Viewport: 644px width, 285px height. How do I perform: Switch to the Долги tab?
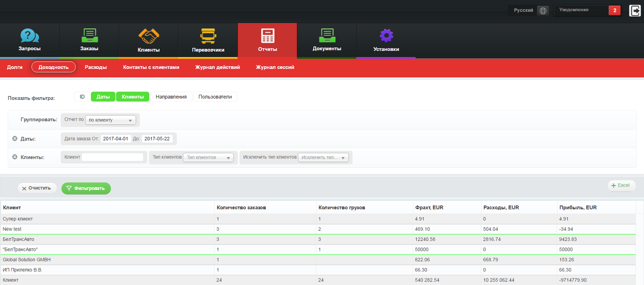[x=14, y=67]
